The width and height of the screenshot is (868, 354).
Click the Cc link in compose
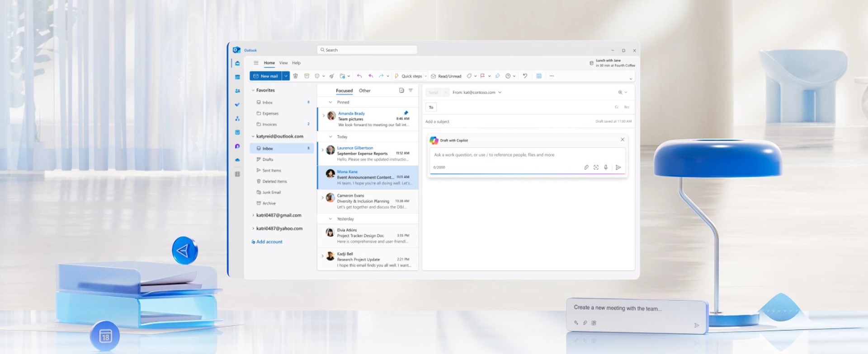tap(617, 107)
